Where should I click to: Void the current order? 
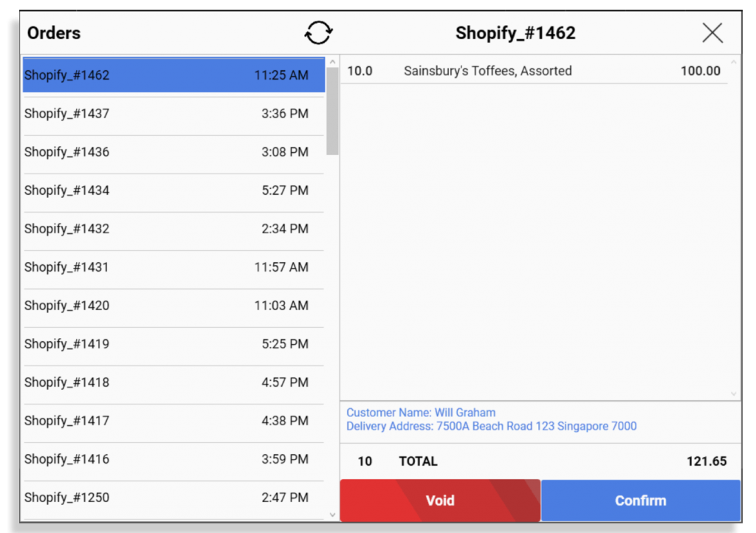pos(440,501)
